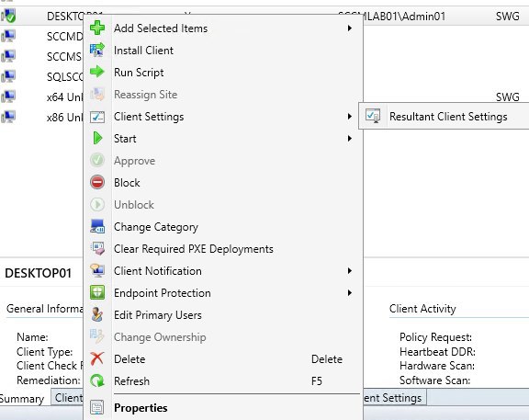
Task: Click the Properties icon
Action: coord(97,407)
